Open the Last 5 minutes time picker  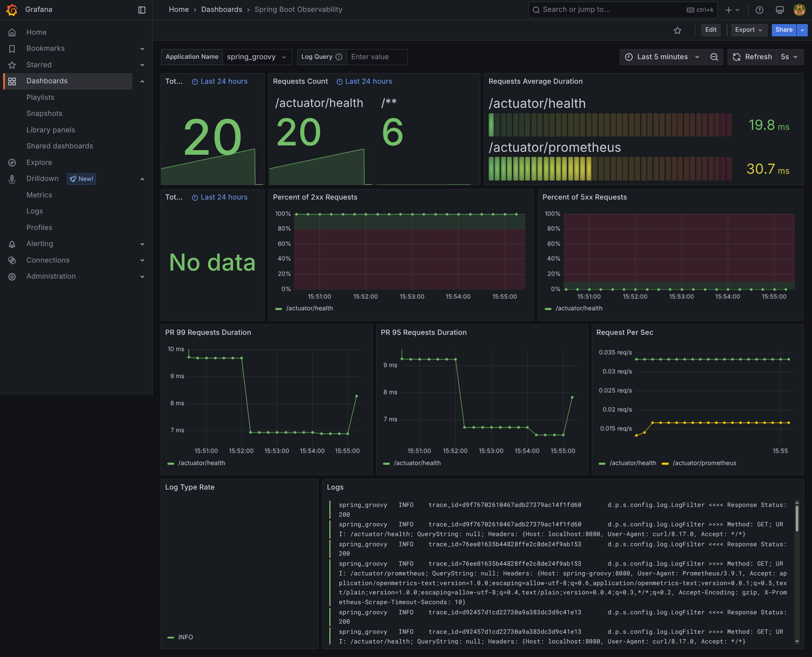click(662, 57)
